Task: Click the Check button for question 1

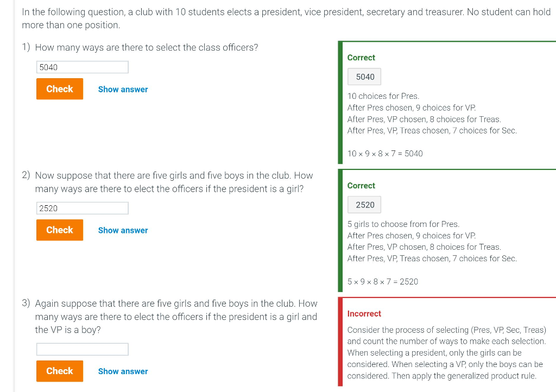Action: 59,88
